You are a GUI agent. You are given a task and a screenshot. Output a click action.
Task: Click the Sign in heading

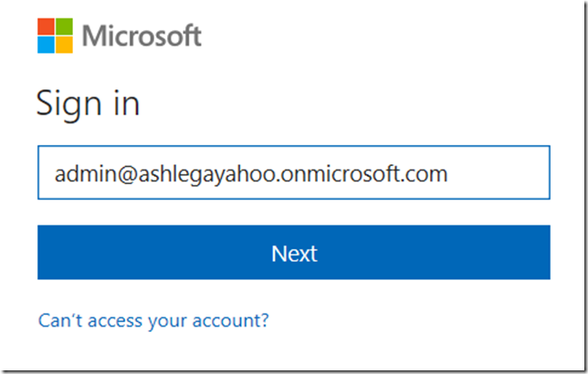(89, 103)
